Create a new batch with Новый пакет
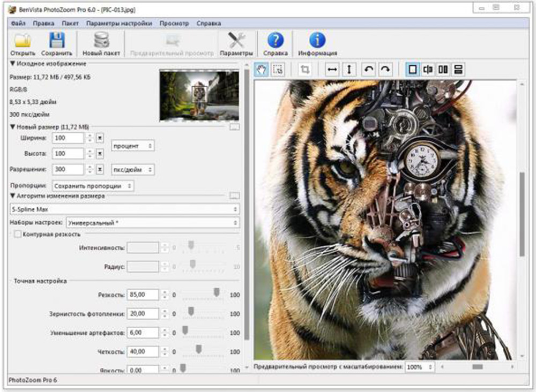536x392 pixels. pyautogui.click(x=101, y=44)
